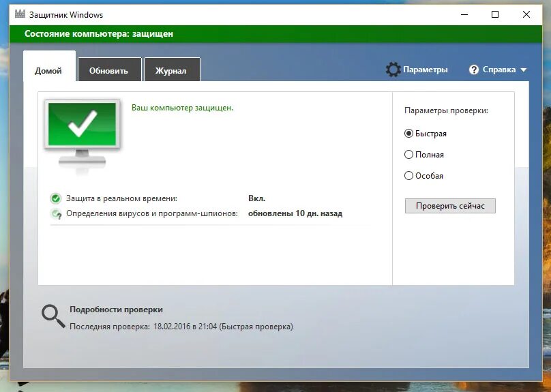Click 'Ваш компьютер защищен.' message
The height and width of the screenshot is (392, 551).
(182, 108)
